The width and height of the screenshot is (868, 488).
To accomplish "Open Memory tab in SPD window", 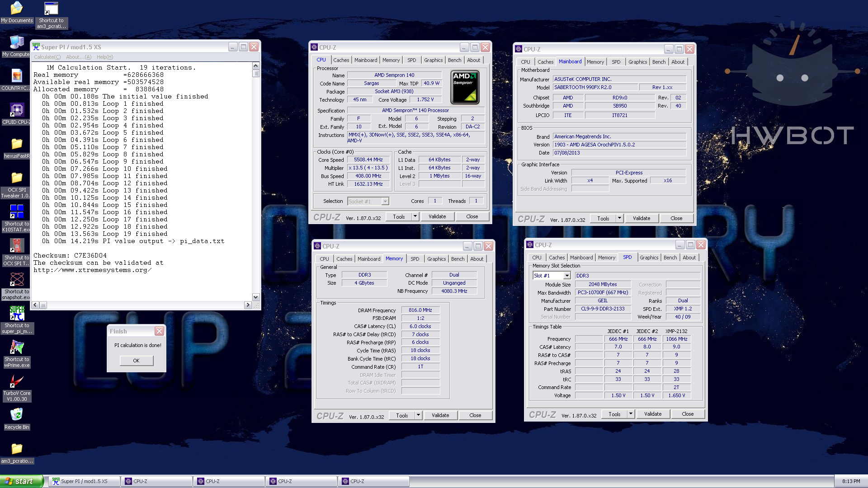I will 606,258.
